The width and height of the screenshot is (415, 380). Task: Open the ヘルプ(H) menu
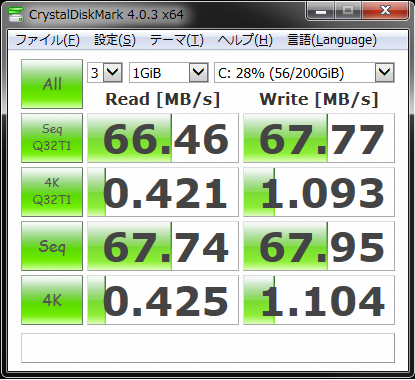(245, 40)
